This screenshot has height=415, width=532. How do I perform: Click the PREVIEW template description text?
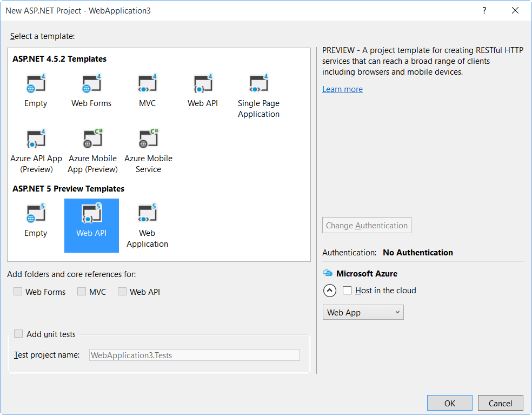[423, 61]
